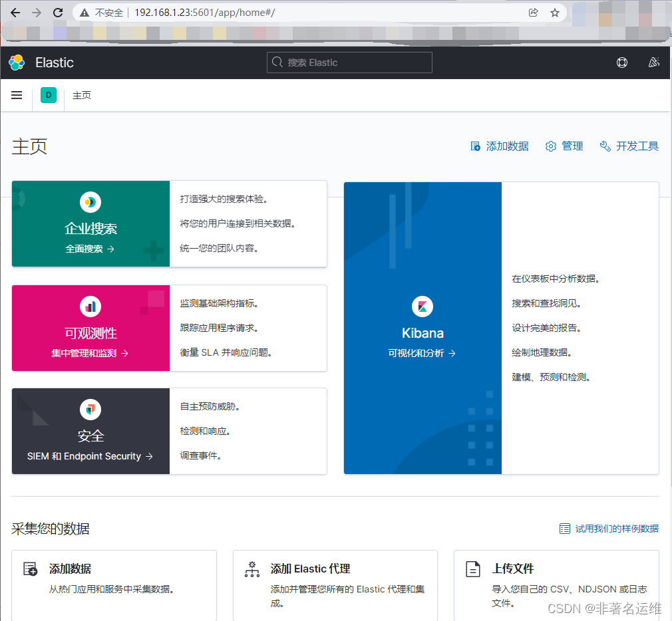Image resolution: width=672 pixels, height=621 pixels.
Task: Click the text 跟踪应用程序请求。
Action: [x=219, y=328]
